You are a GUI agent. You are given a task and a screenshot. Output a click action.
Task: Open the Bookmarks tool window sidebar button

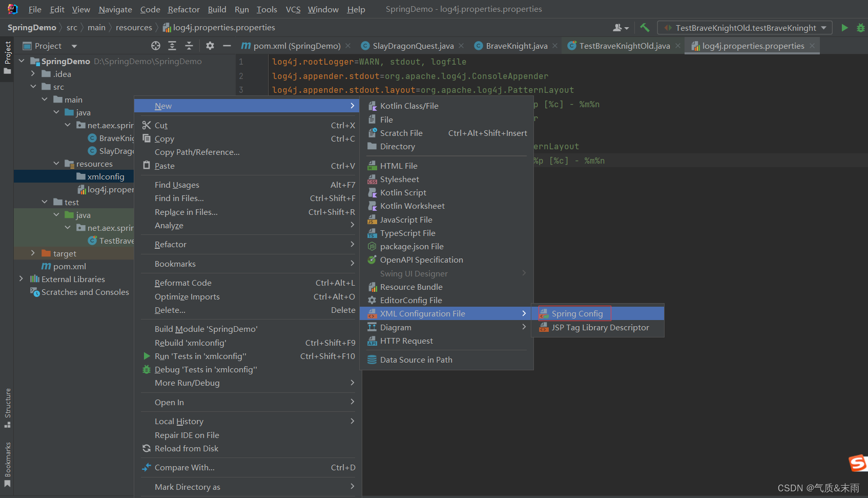click(7, 464)
